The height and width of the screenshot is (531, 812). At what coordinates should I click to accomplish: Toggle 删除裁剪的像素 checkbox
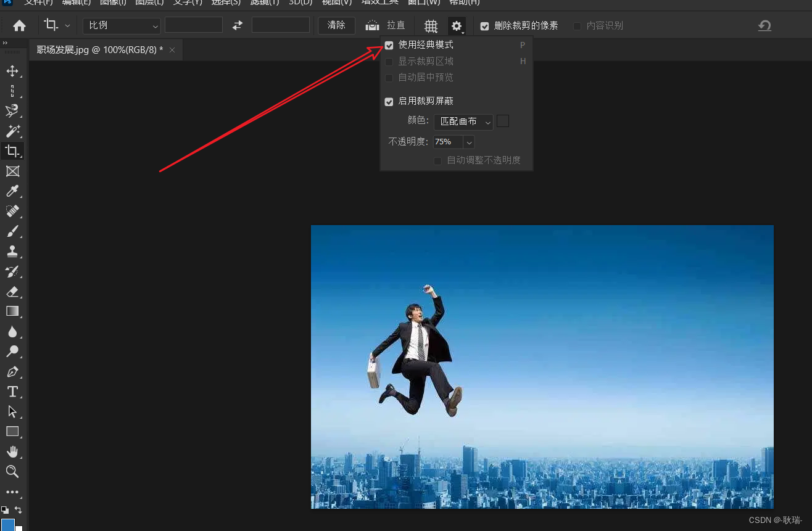pyautogui.click(x=484, y=26)
